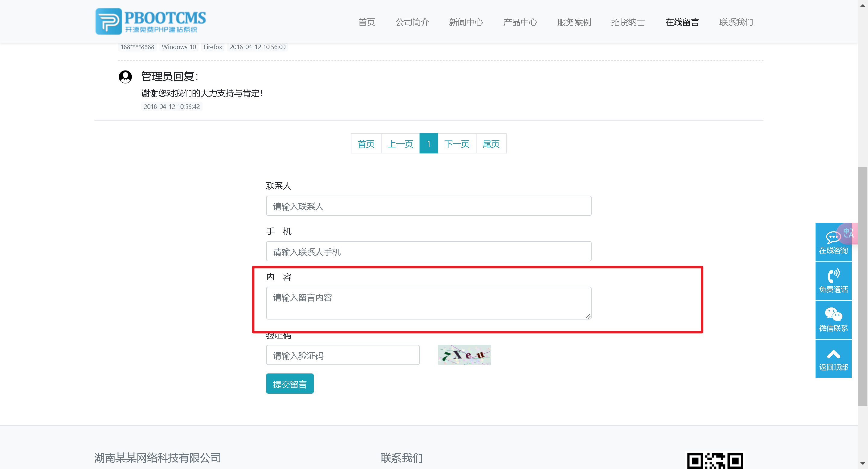Select page 1 in pagination

click(x=428, y=144)
